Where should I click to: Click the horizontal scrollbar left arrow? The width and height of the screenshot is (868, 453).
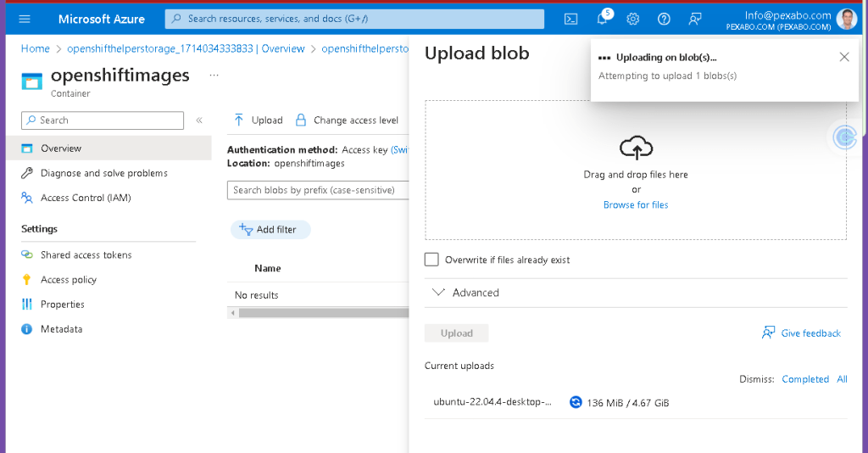[233, 313]
